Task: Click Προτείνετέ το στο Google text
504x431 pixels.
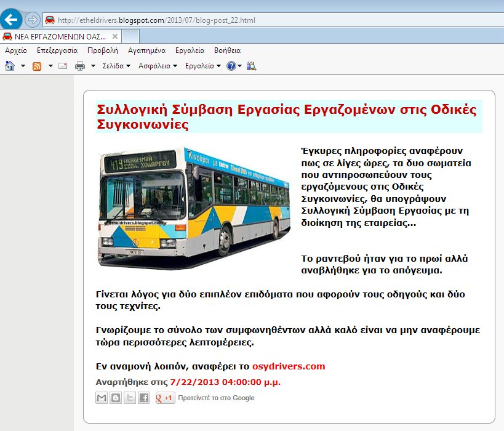Action: 217,398
